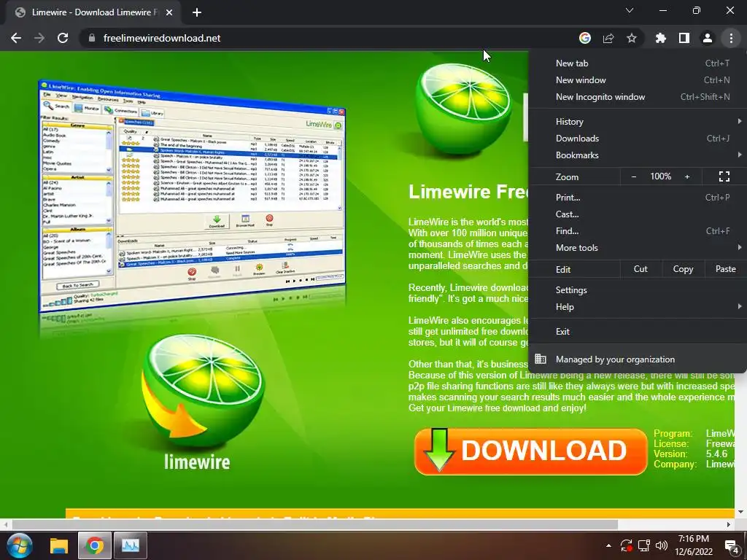Go back to the previous page
747x560 pixels.
pos(16,38)
